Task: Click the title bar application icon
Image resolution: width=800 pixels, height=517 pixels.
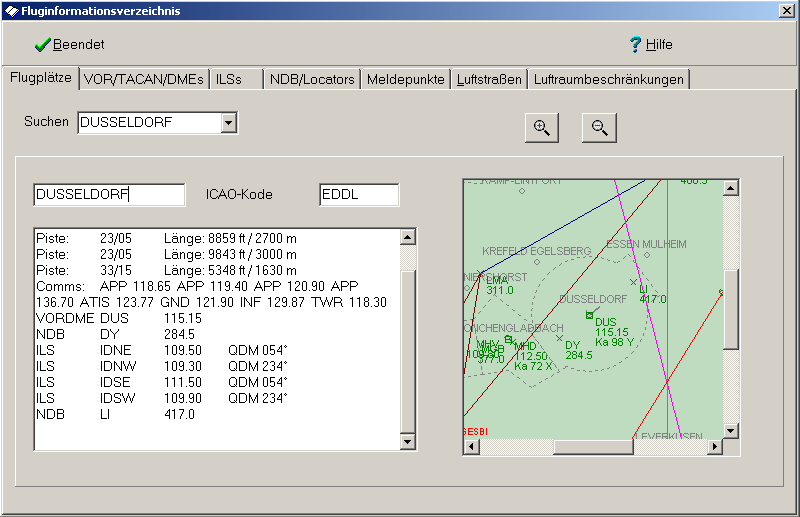Action: (12, 11)
